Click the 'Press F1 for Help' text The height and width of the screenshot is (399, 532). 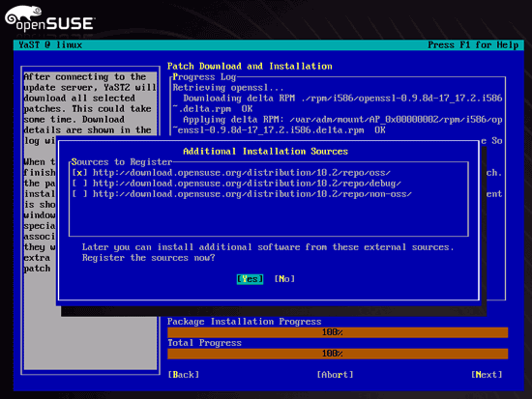pos(473,45)
